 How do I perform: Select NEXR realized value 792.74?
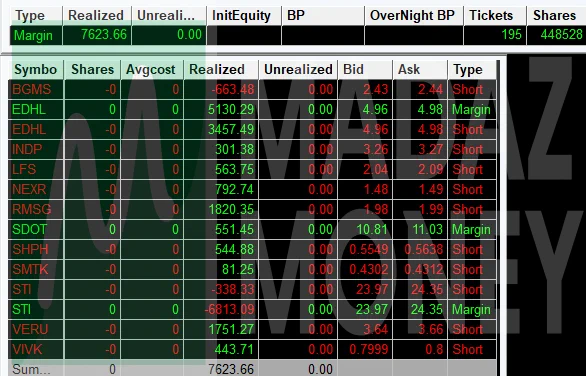(234, 189)
